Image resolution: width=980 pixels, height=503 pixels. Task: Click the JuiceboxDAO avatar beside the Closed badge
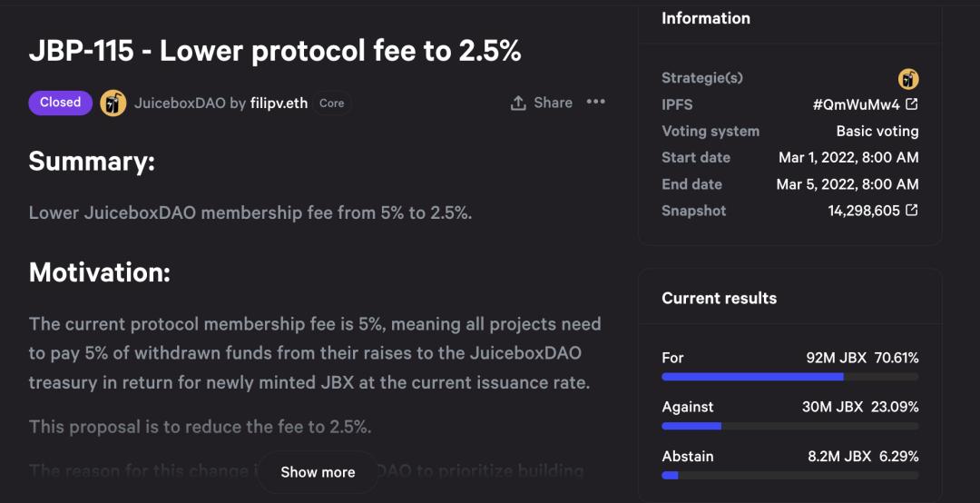[113, 103]
